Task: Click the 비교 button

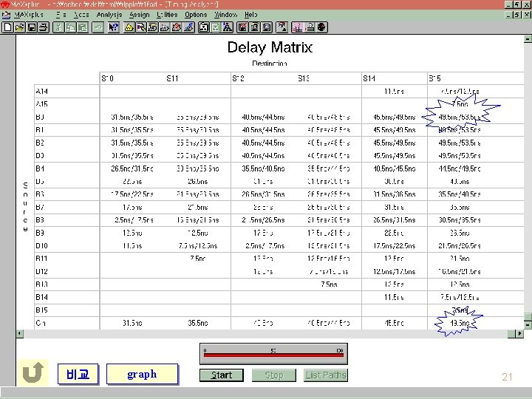Action: pyautogui.click(x=78, y=374)
